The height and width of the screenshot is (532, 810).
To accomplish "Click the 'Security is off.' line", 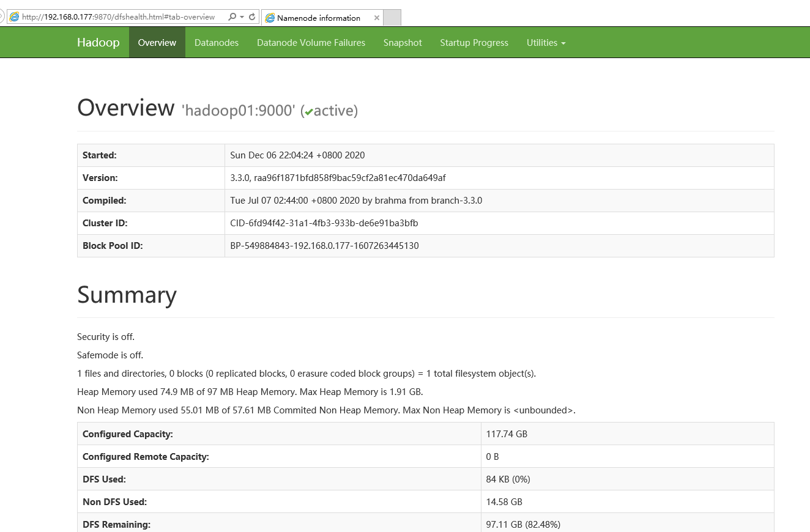I will [106, 337].
